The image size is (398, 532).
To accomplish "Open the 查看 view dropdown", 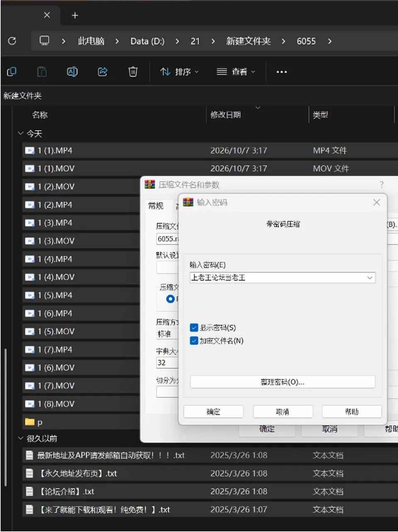I will 236,72.
